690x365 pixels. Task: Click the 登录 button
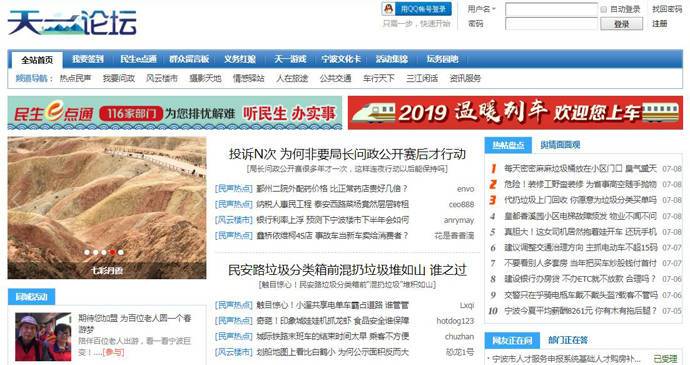(621, 24)
